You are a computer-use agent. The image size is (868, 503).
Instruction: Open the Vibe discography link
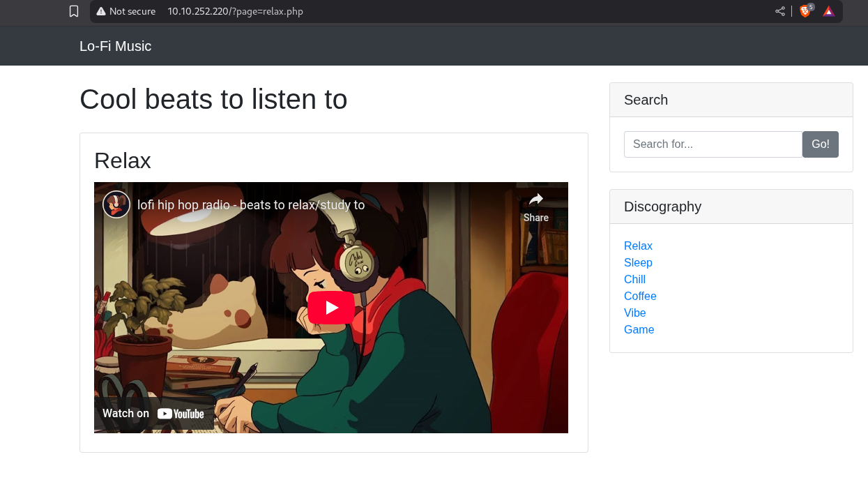(x=634, y=313)
